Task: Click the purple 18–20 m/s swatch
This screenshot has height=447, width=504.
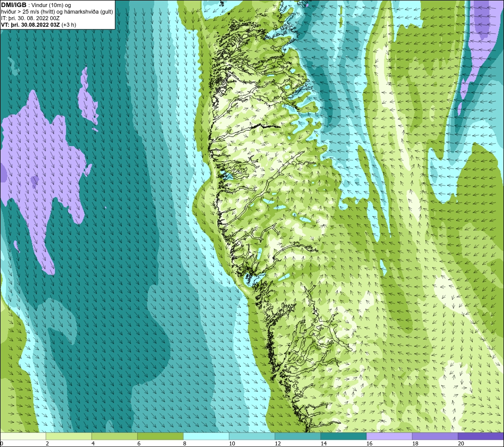Action: click(435, 436)
